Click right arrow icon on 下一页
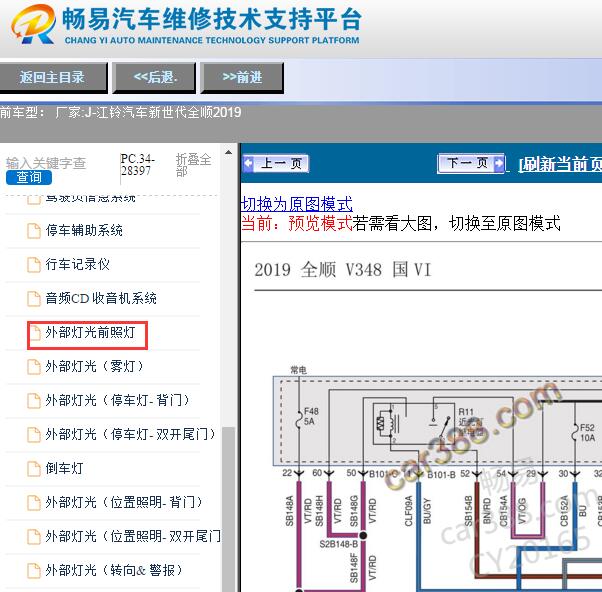 tap(499, 164)
